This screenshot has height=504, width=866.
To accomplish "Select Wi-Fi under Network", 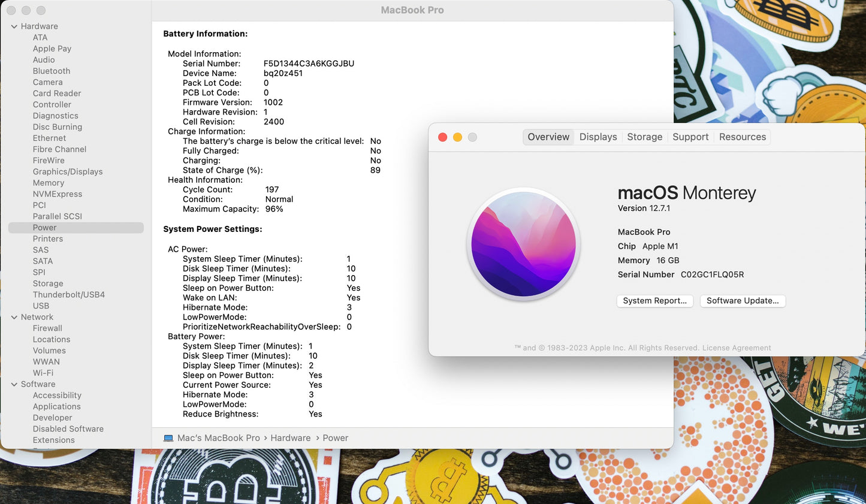I will (43, 373).
